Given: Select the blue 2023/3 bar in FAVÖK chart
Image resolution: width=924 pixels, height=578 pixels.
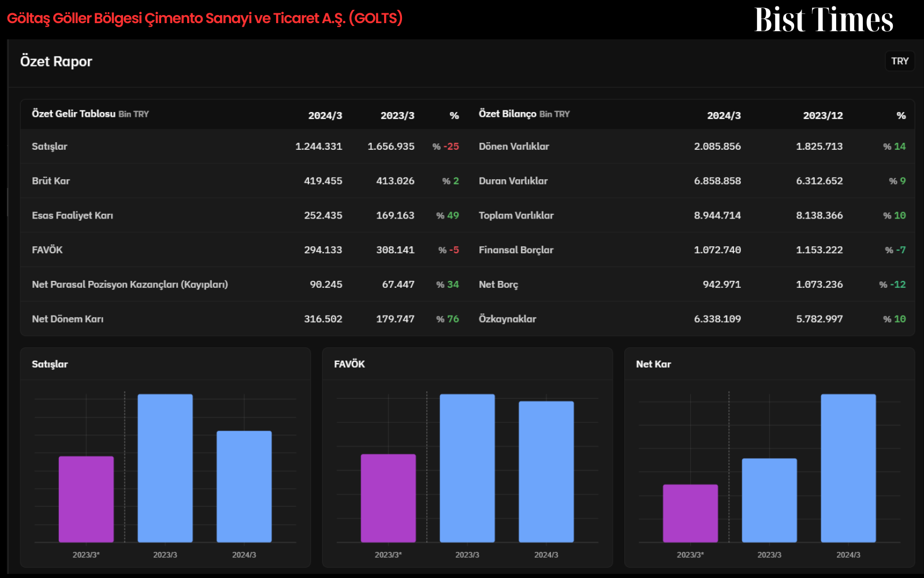Looking at the screenshot, I should pos(467,468).
